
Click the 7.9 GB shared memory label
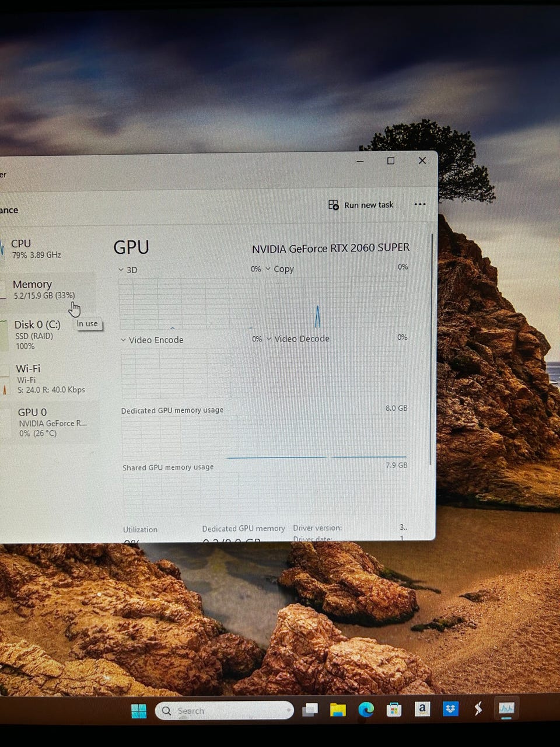coord(397,465)
